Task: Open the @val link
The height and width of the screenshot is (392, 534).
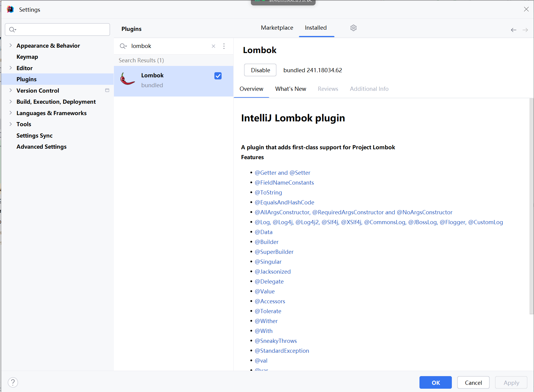Action: pos(261,361)
